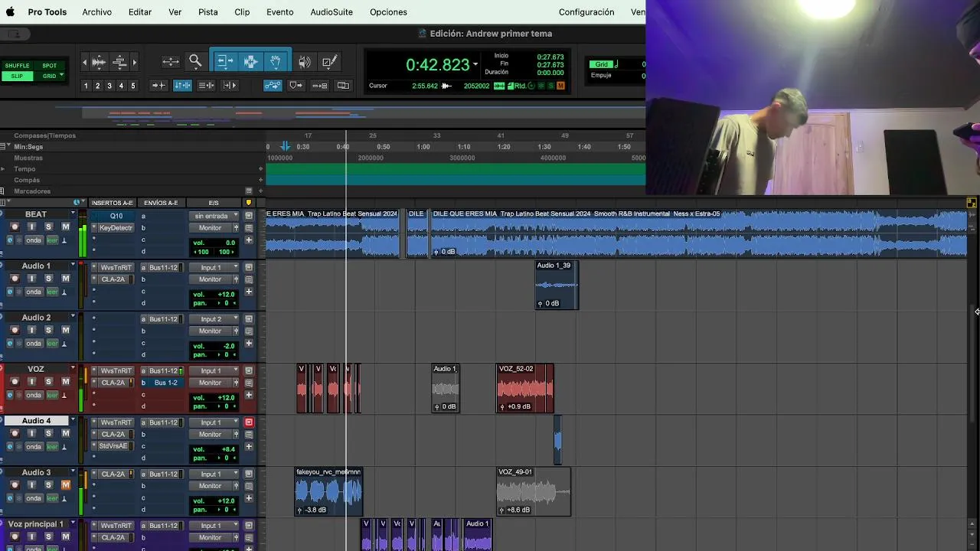The width and height of the screenshot is (980, 551).
Task: Select the Zoomer magnifier tool
Action: tap(195, 62)
